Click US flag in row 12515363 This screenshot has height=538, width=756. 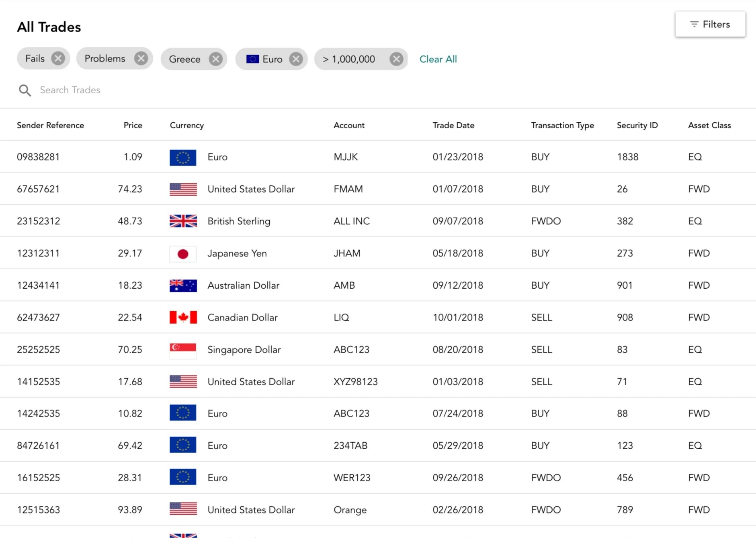pos(183,509)
